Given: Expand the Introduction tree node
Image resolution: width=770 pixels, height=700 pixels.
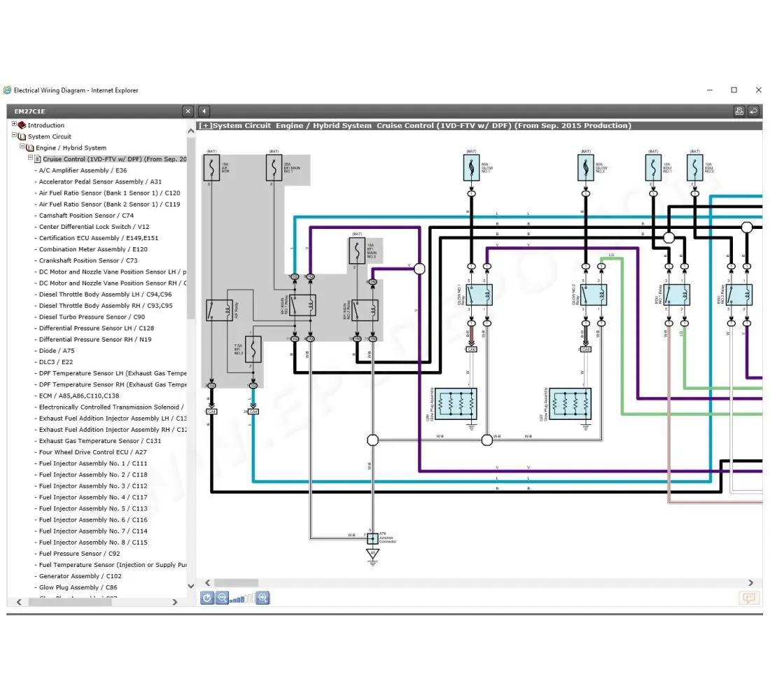Looking at the screenshot, I should tap(14, 125).
